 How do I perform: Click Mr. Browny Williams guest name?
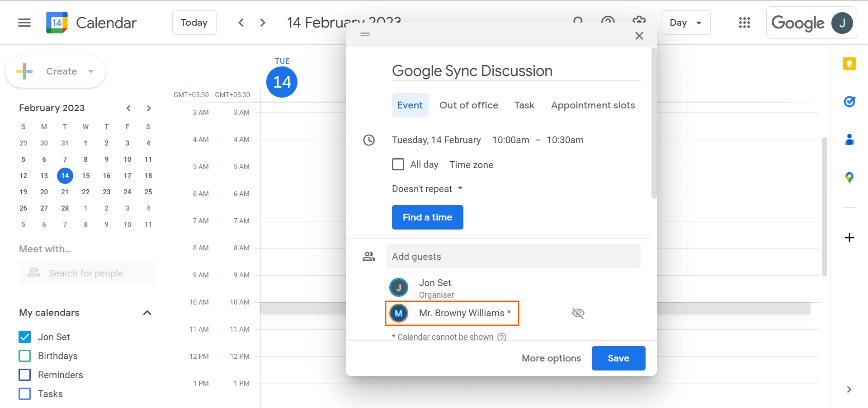(x=465, y=313)
